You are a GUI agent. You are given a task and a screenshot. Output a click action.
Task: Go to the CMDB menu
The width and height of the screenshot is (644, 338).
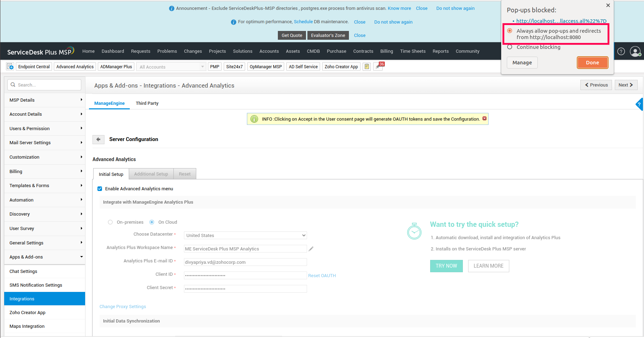313,51
